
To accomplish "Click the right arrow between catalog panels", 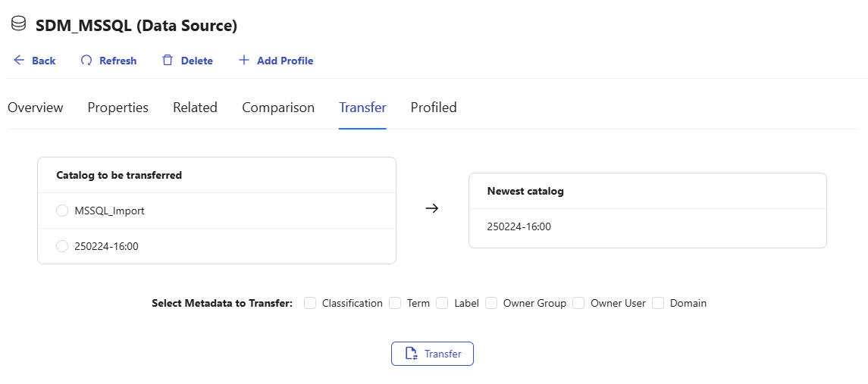I will 432,209.
